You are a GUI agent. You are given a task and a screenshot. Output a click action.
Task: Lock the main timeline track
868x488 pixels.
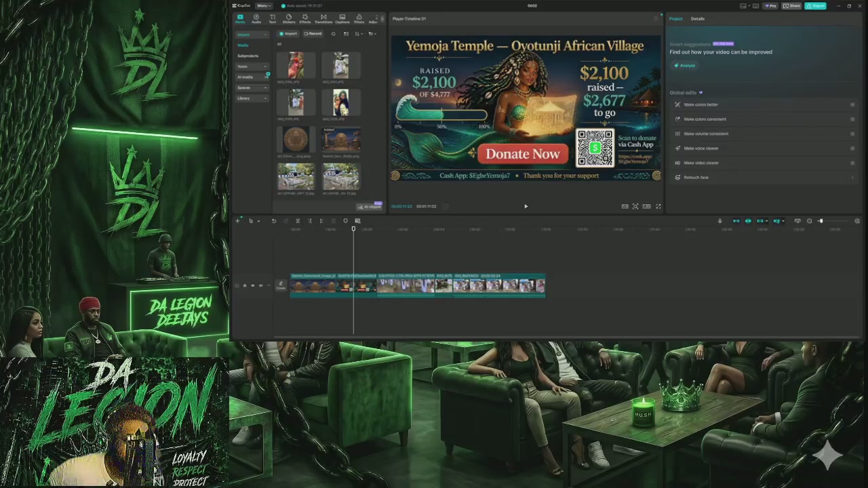245,285
